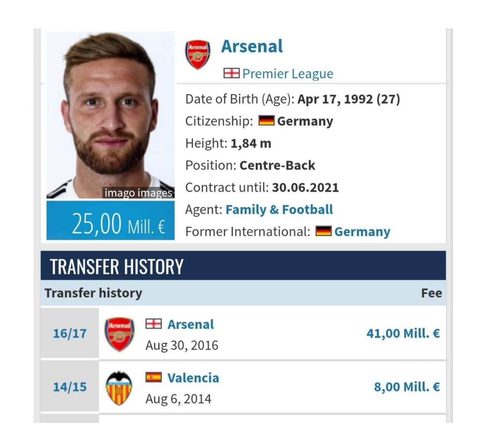Click the Arsenal crest in the transfer row
The height and width of the screenshot is (448, 485).
[x=119, y=334]
